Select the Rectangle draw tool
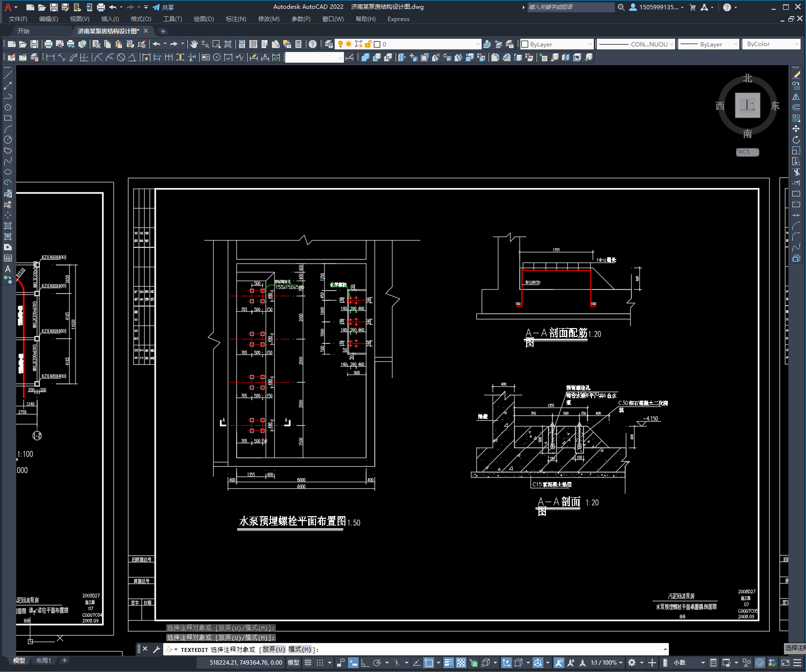 (8, 118)
